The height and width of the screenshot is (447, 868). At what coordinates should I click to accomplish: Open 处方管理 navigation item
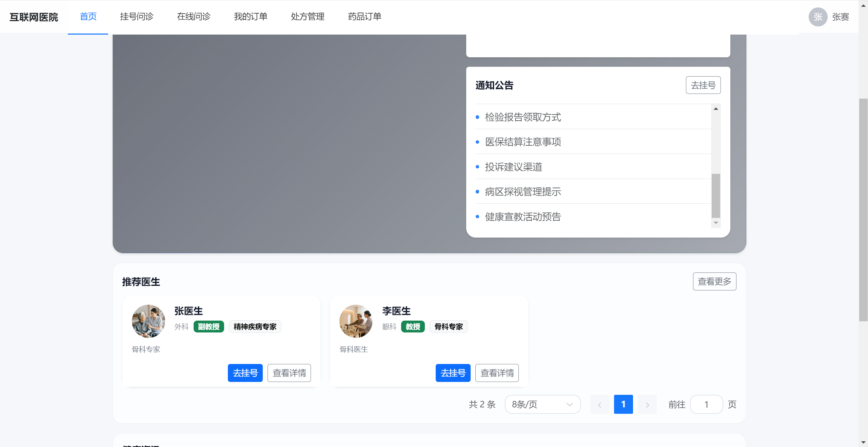pos(308,17)
